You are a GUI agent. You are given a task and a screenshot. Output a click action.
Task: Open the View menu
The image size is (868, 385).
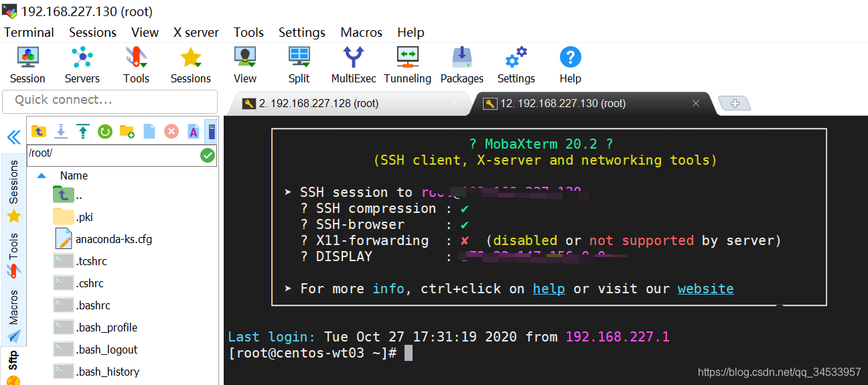click(145, 32)
